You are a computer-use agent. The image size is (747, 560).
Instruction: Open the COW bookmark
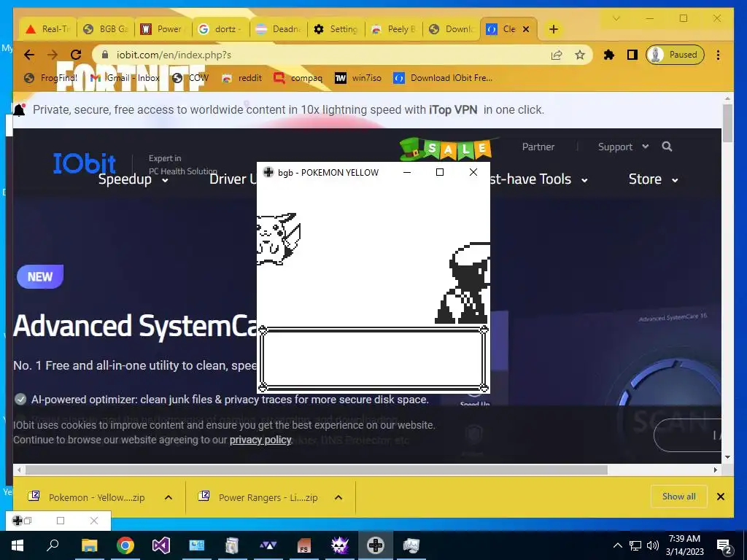pos(190,77)
